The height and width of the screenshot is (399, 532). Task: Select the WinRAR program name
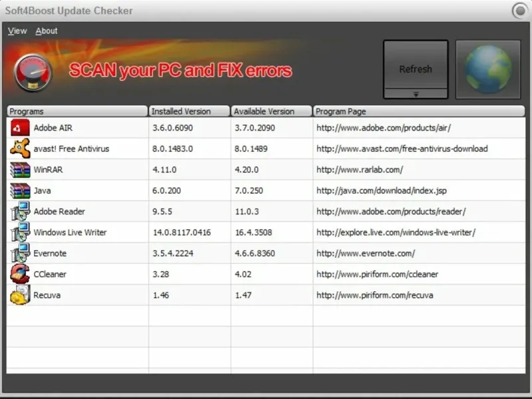48,170
